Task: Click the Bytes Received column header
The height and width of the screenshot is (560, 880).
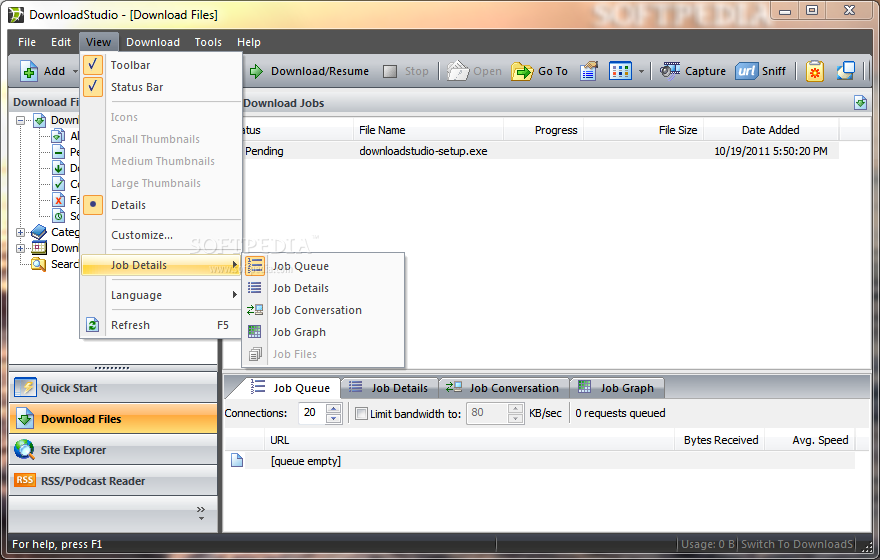Action: (720, 440)
